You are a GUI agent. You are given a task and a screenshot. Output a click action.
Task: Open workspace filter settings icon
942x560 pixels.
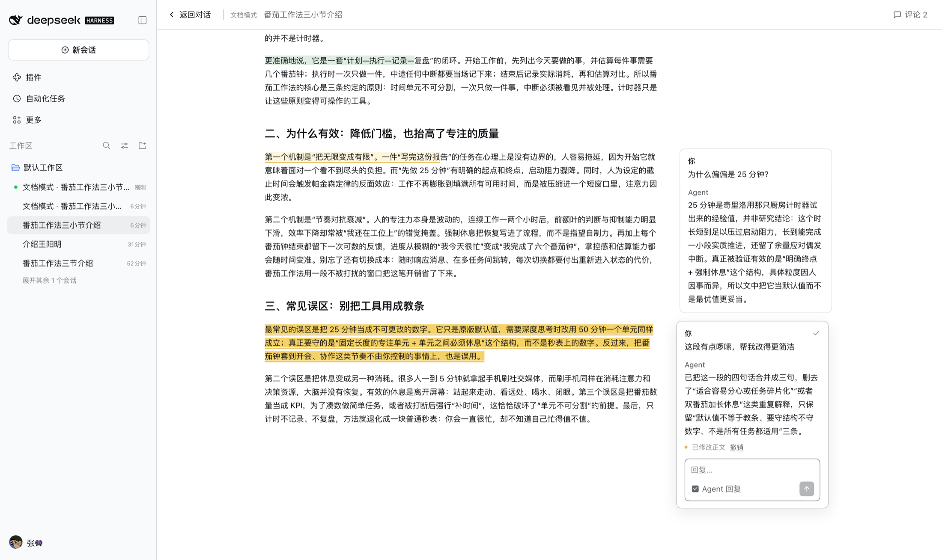tap(125, 146)
